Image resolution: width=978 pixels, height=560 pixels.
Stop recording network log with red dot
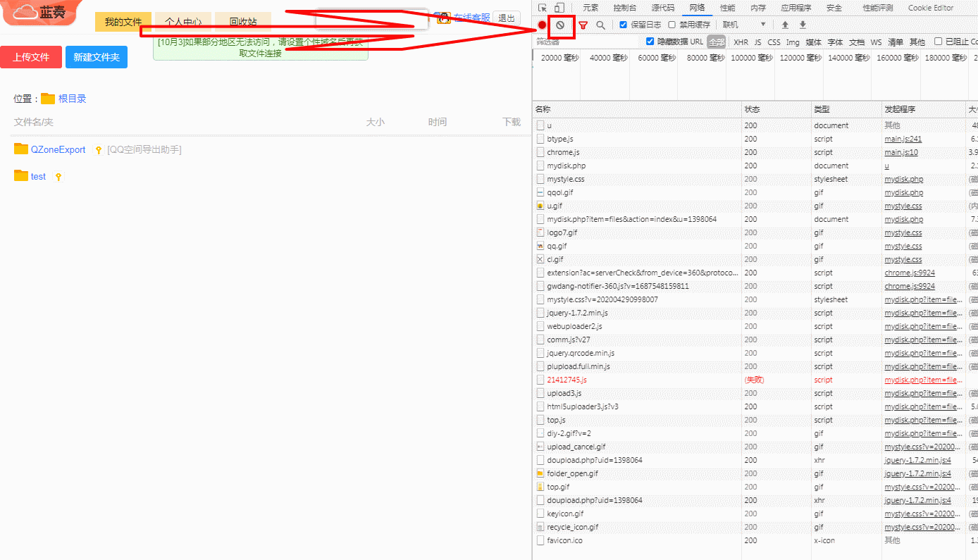coord(542,25)
